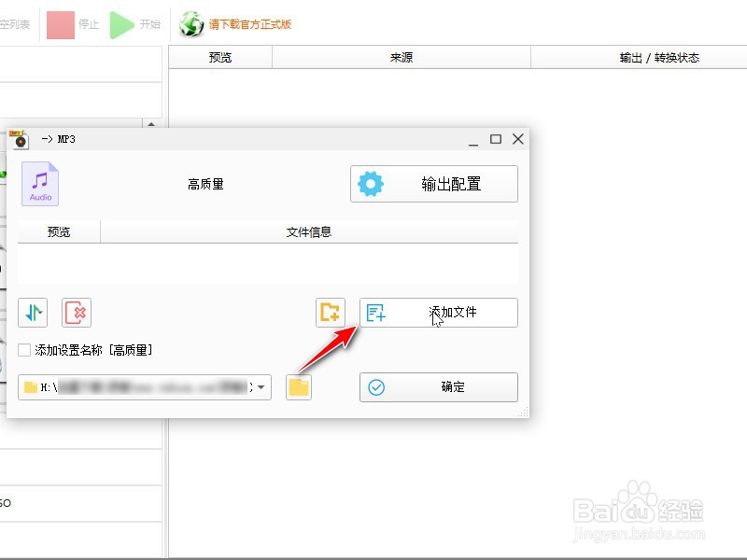
Task: Click the sort order arrows icon
Action: coord(31,313)
